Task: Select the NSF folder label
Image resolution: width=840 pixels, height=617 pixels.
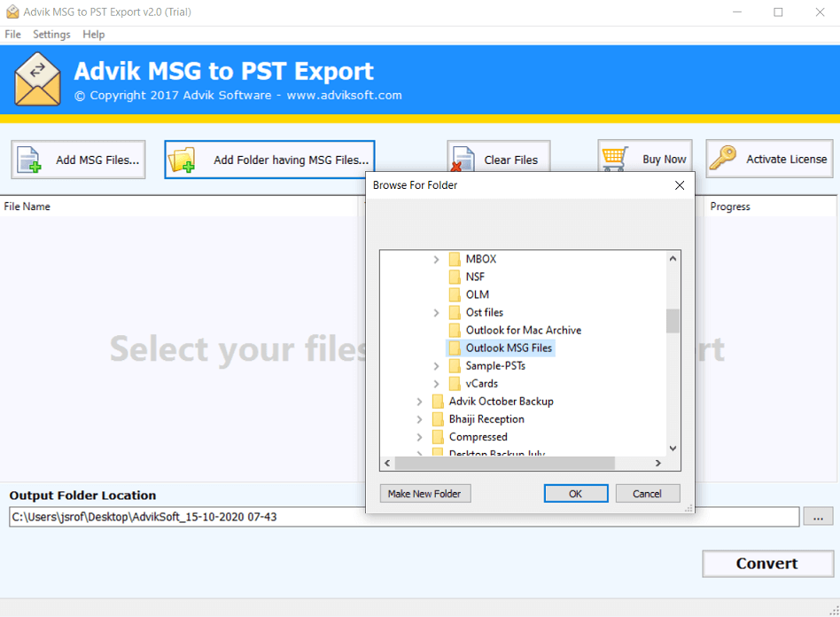Action: tap(475, 277)
